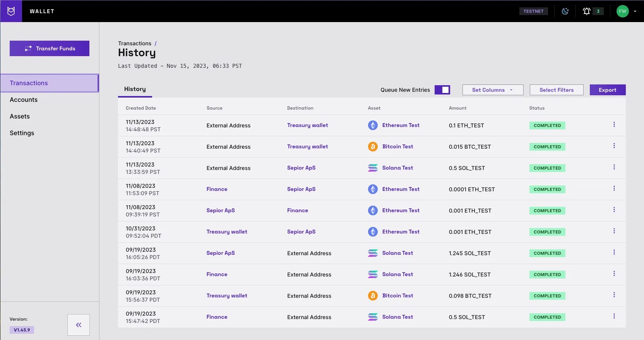The height and width of the screenshot is (340, 644).
Task: Click Solana icon in 16:05:26 PDT row
Action: pos(373,253)
